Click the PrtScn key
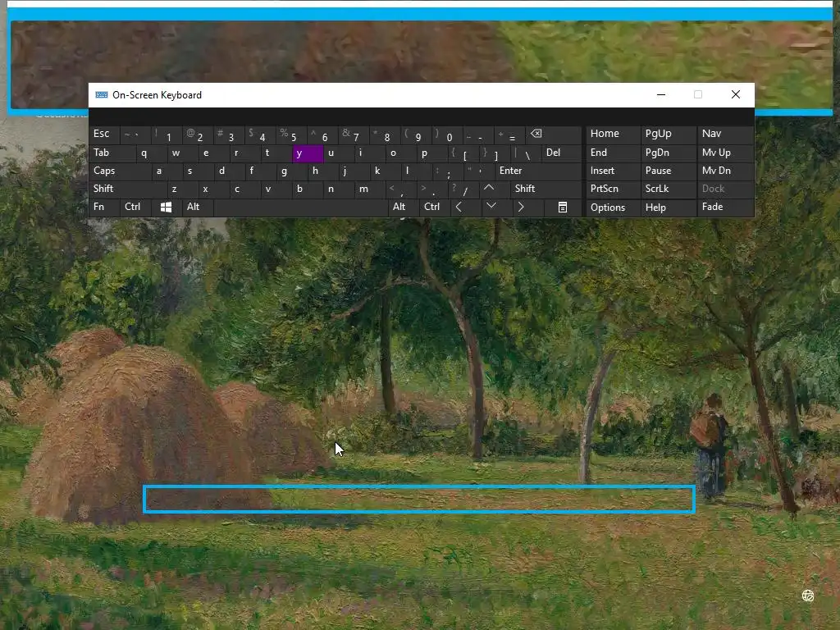This screenshot has height=630, width=840. tap(613, 189)
